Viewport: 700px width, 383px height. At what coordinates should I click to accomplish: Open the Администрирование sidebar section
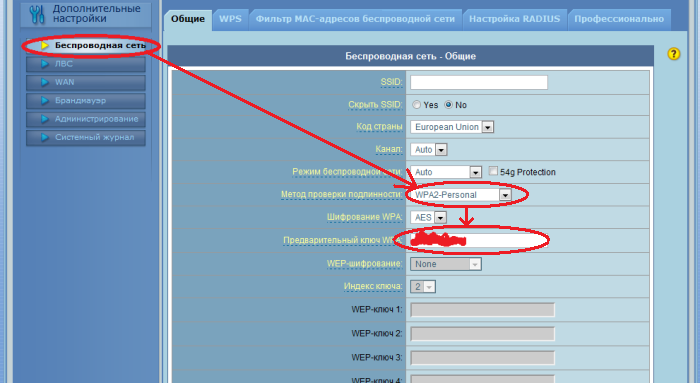coord(86,119)
